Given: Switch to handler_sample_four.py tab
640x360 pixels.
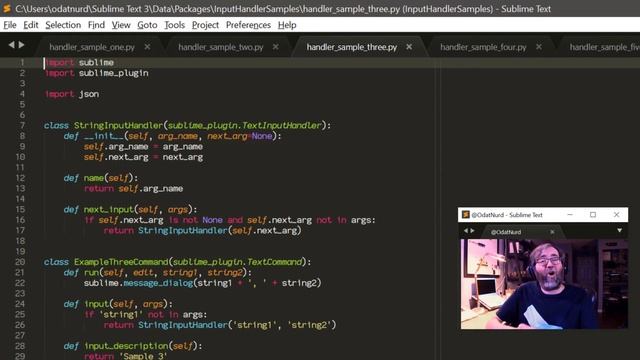Looking at the screenshot, I should click(483, 47).
